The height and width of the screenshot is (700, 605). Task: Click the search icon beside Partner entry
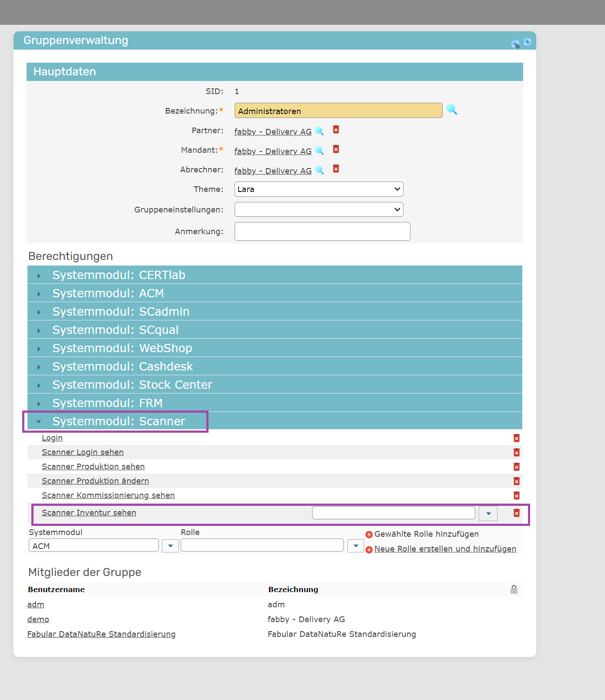click(x=319, y=131)
